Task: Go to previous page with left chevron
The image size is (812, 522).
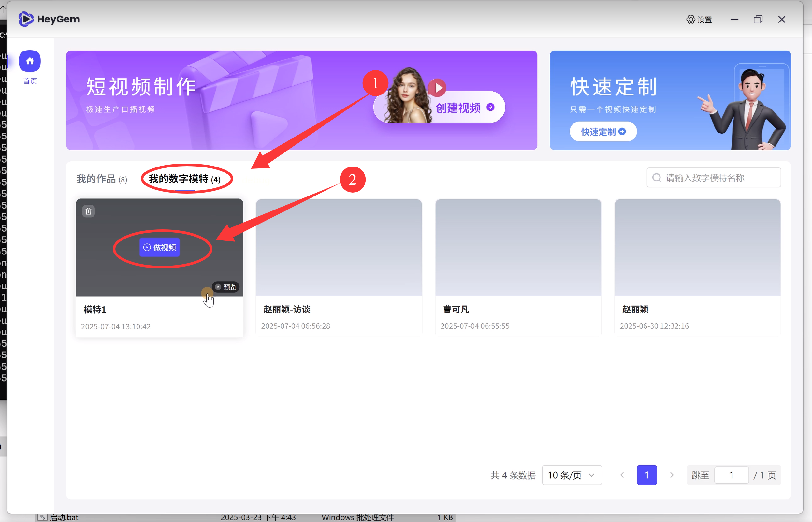Action: coord(622,475)
